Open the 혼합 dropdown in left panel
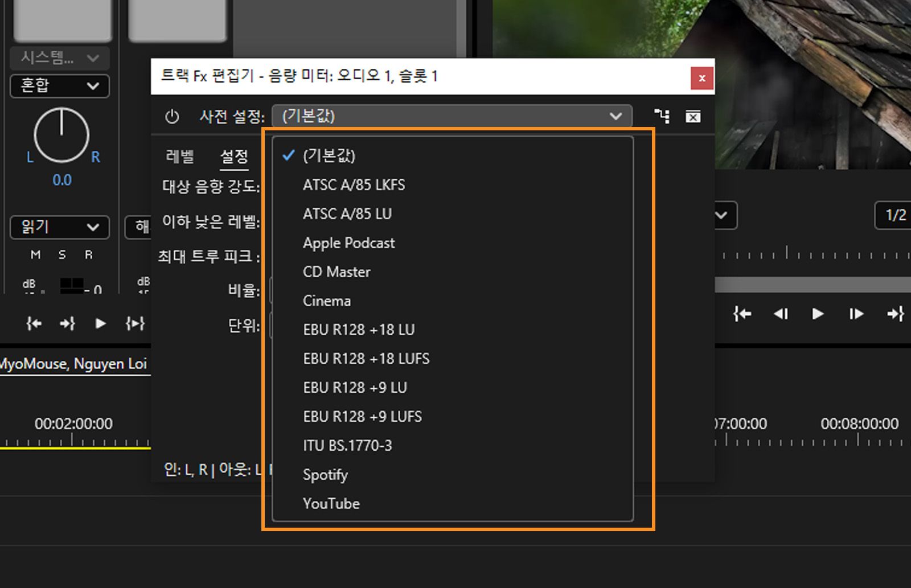Screen dimensions: 911x588 click(x=59, y=87)
